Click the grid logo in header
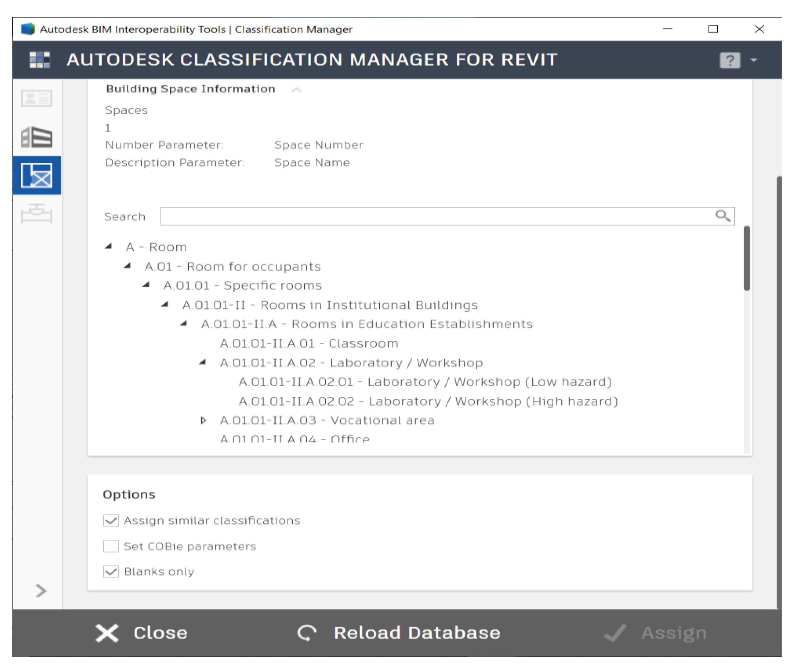Image resolution: width=795 pixels, height=672 pixels. click(40, 60)
